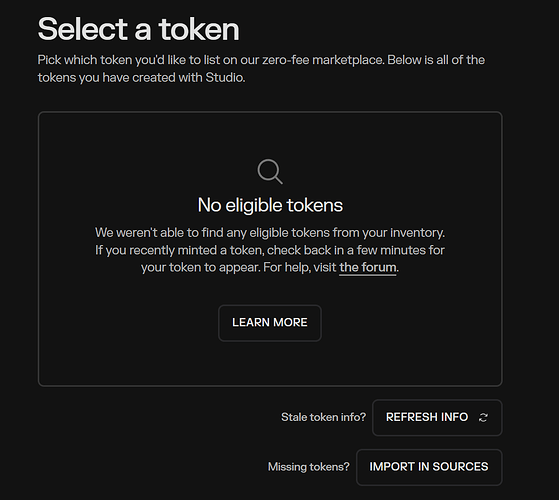The width and height of the screenshot is (559, 500).
Task: Click the text starting with Pick which token
Action: [261, 60]
